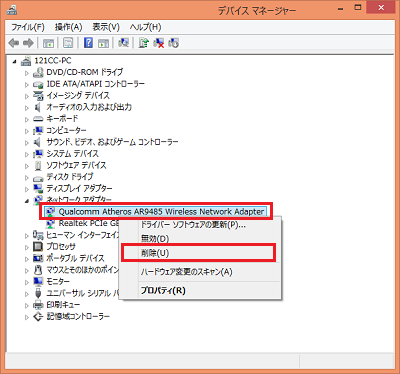The width and height of the screenshot is (400, 374).
Task: Click the icon beside 記憶域コントローラー
Action: point(38,316)
